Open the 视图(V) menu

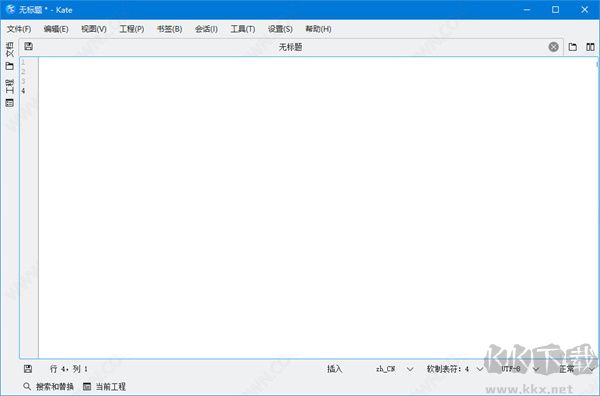(94, 29)
